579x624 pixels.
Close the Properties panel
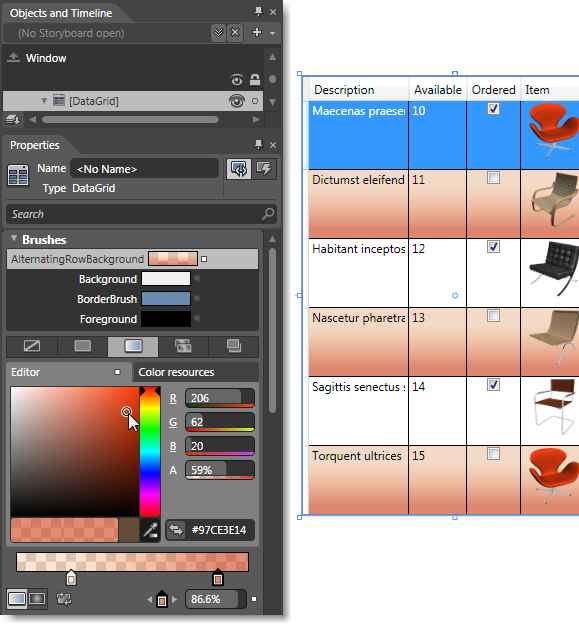(x=273, y=145)
